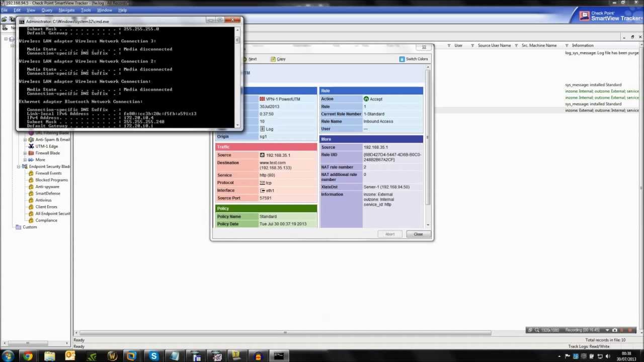Click the Custom tree item
This screenshot has height=362, width=644.
click(x=30, y=227)
